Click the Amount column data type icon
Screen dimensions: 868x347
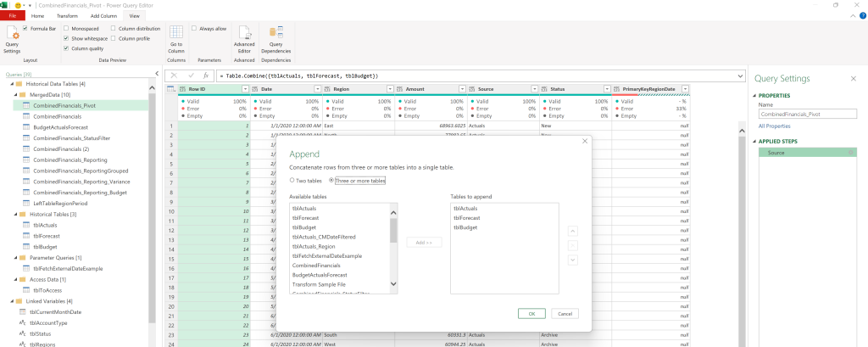[399, 89]
